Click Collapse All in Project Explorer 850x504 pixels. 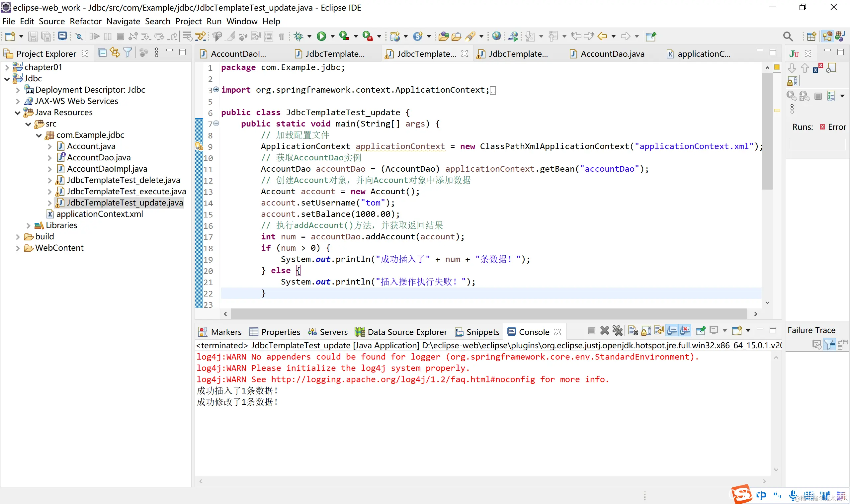click(x=102, y=53)
